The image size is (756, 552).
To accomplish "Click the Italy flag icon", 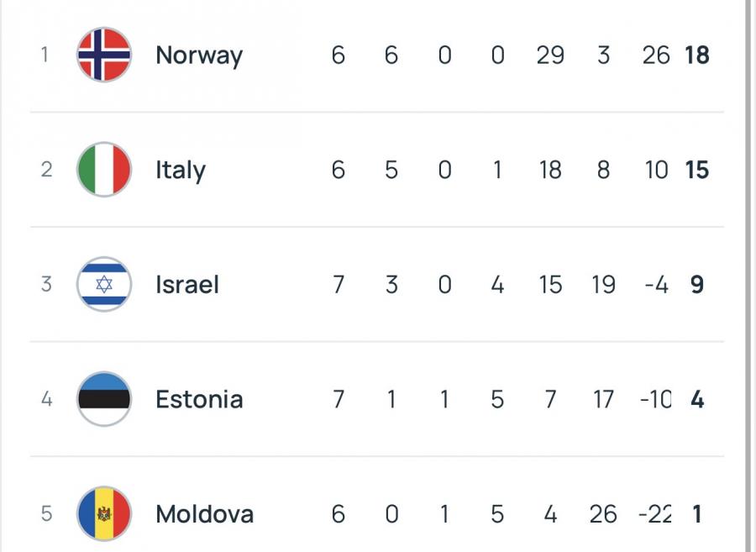I will point(104,170).
